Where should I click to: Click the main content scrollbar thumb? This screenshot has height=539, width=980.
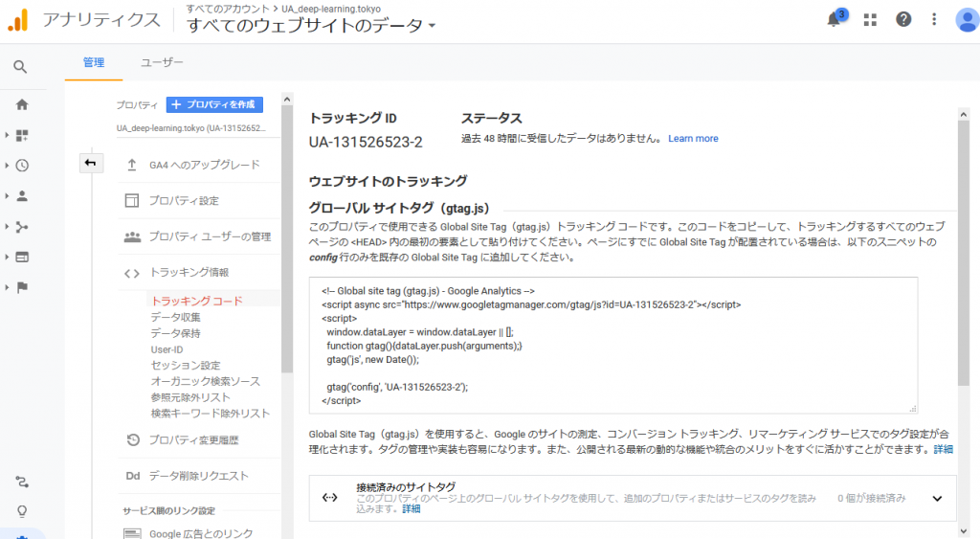click(x=963, y=254)
